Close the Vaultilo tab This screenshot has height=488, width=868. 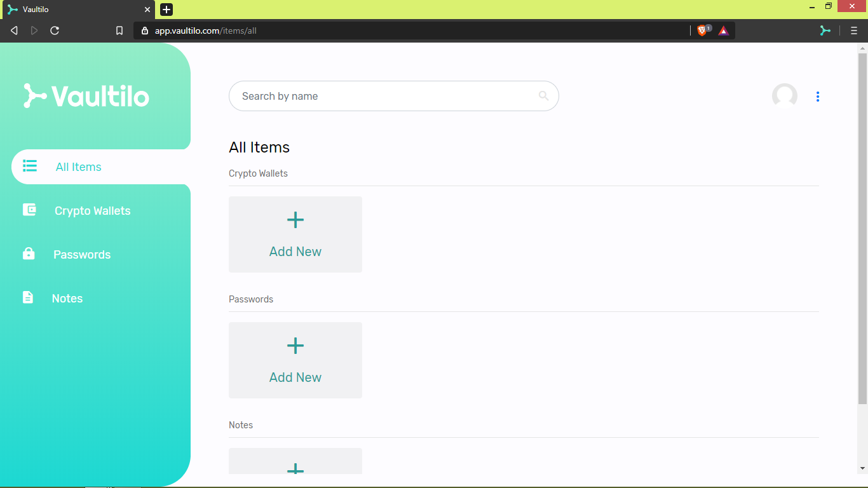point(147,10)
